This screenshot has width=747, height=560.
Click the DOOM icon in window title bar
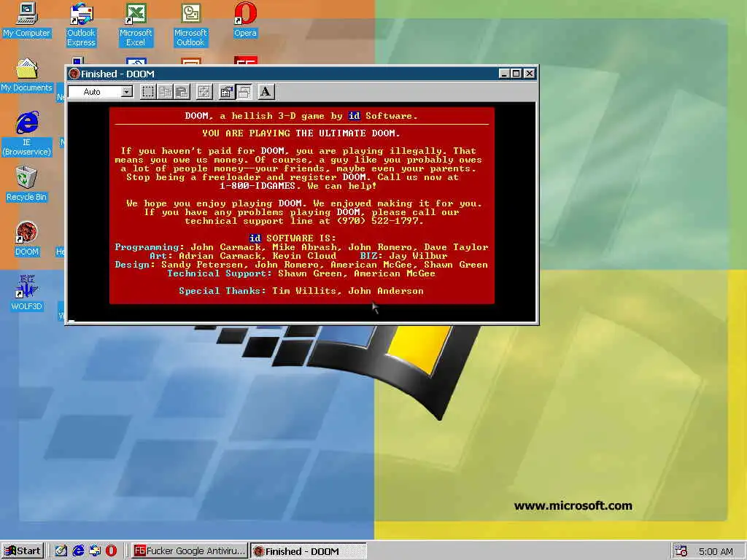74,74
